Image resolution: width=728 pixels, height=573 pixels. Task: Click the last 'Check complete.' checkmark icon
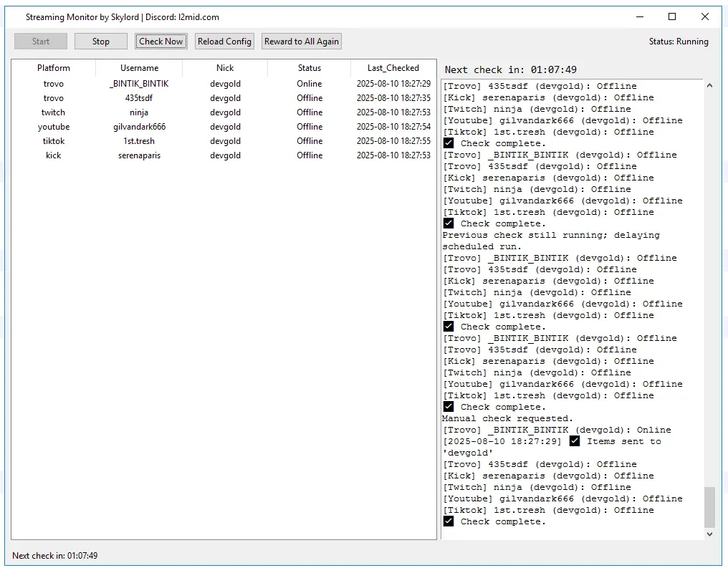click(449, 521)
